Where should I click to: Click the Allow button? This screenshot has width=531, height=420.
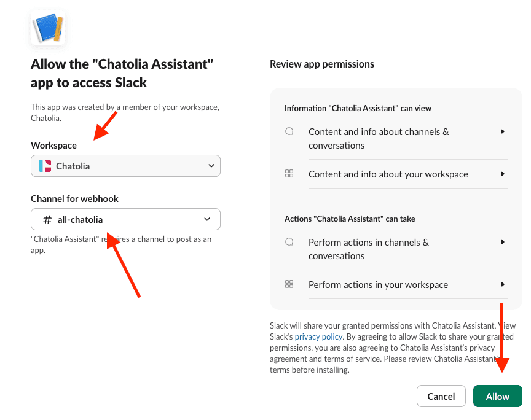tap(497, 396)
